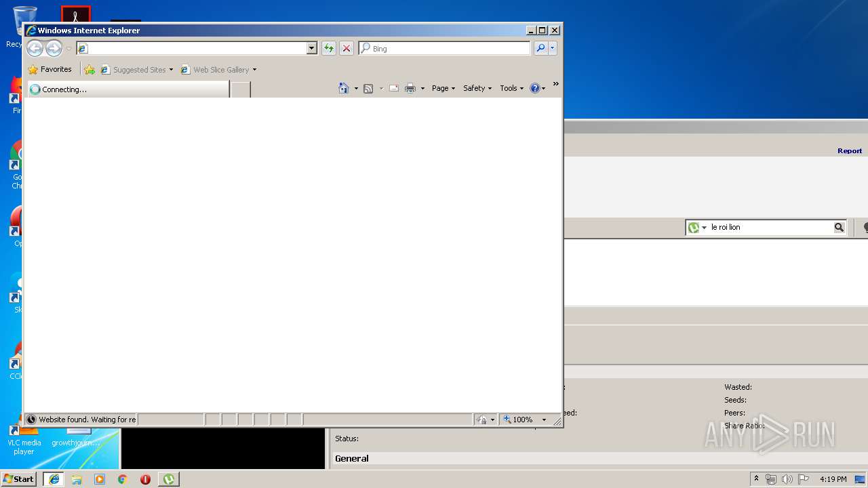Screen dimensions: 868x488
Task: Run search with the magnifier button
Action: coord(540,48)
